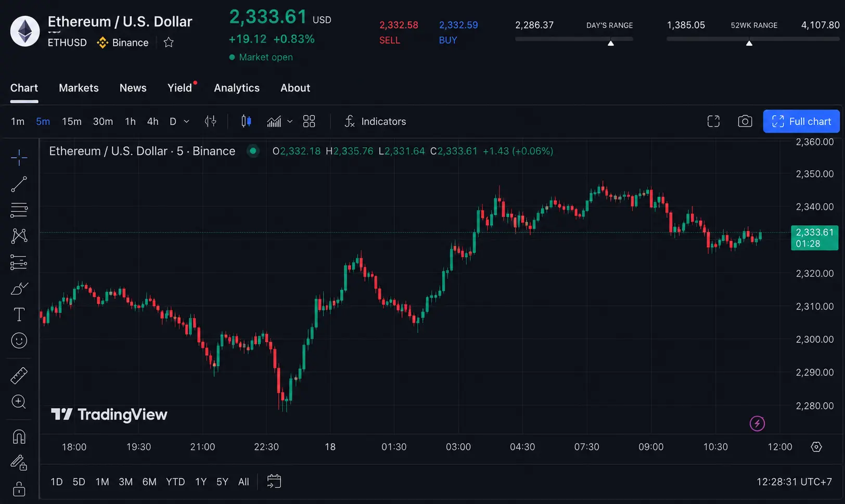Image resolution: width=845 pixels, height=504 pixels.
Task: Open chart settings gear icon
Action: click(816, 447)
